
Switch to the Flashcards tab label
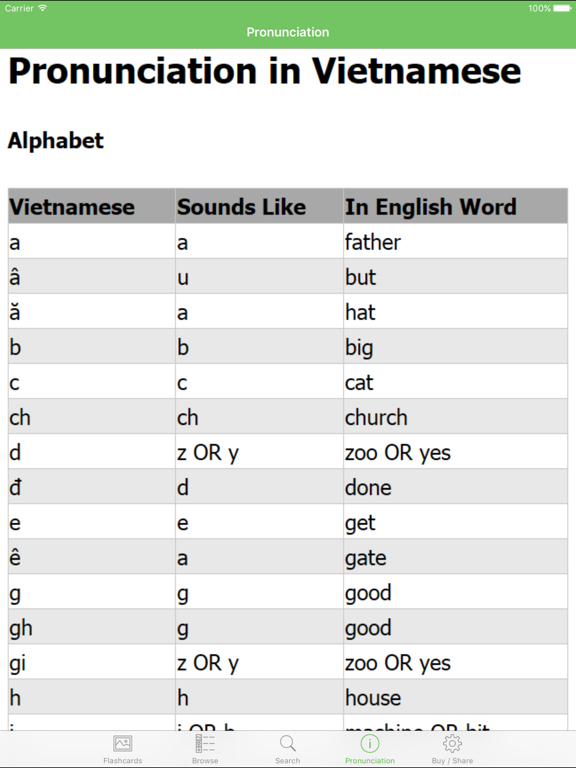pos(122,761)
